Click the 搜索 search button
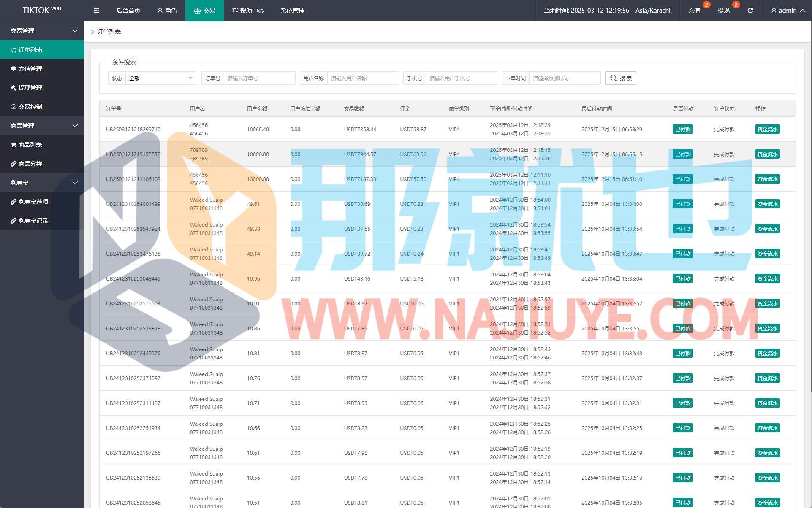Viewport: 812px width, 508px height. tap(620, 78)
